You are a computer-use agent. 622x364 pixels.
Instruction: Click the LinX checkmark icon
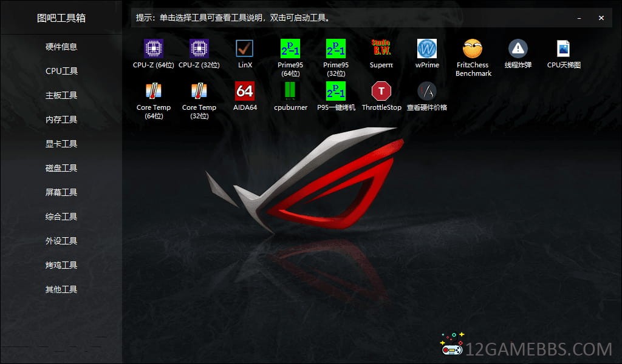(x=245, y=49)
